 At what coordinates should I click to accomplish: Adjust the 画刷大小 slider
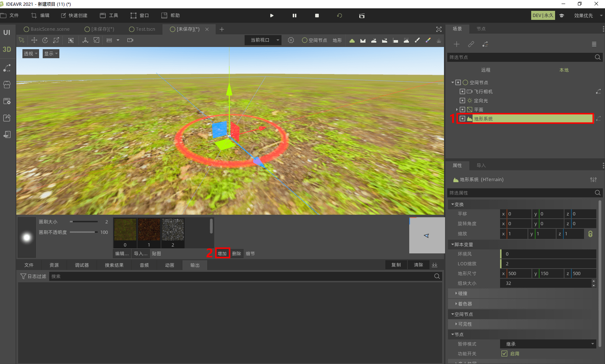click(84, 222)
